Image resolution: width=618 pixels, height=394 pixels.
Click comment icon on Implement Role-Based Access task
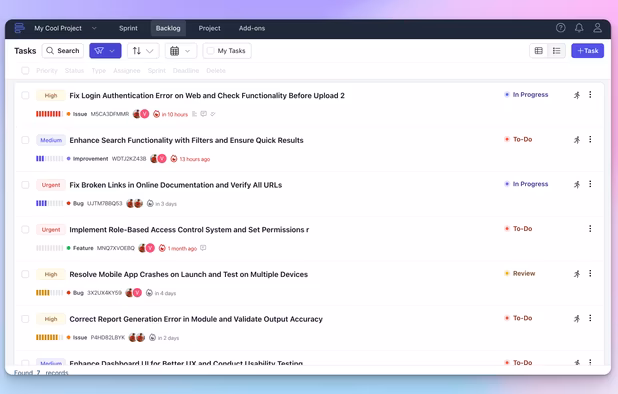(203, 248)
